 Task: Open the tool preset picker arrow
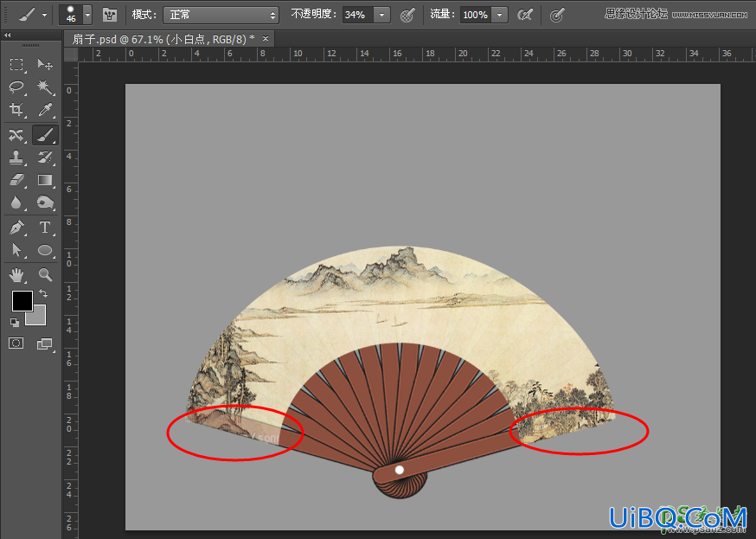pyautogui.click(x=44, y=15)
